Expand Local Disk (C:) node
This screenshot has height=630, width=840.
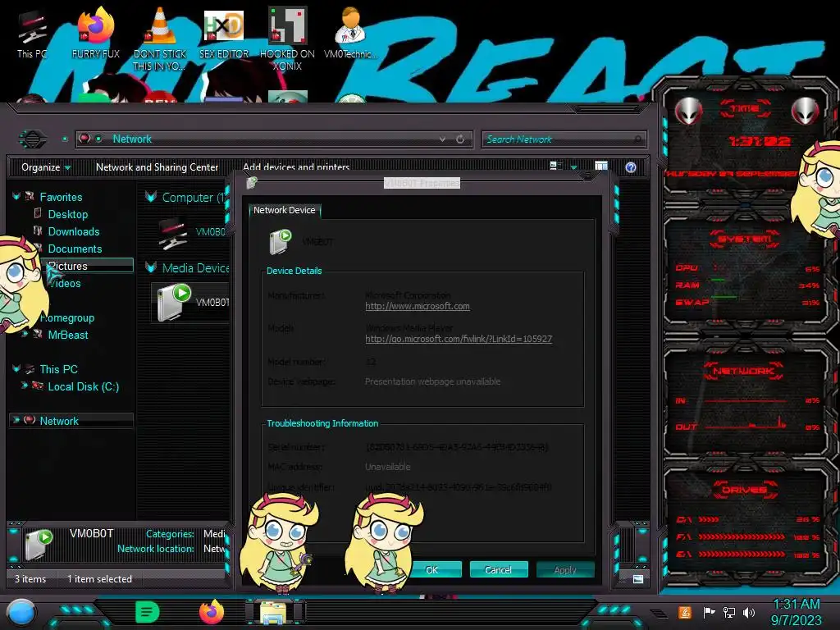(24, 386)
